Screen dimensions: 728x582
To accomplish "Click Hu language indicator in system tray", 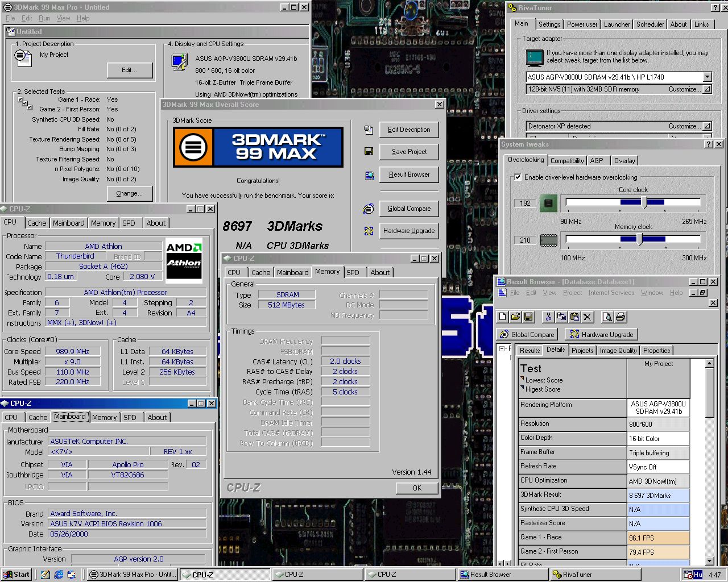I will pos(697,575).
